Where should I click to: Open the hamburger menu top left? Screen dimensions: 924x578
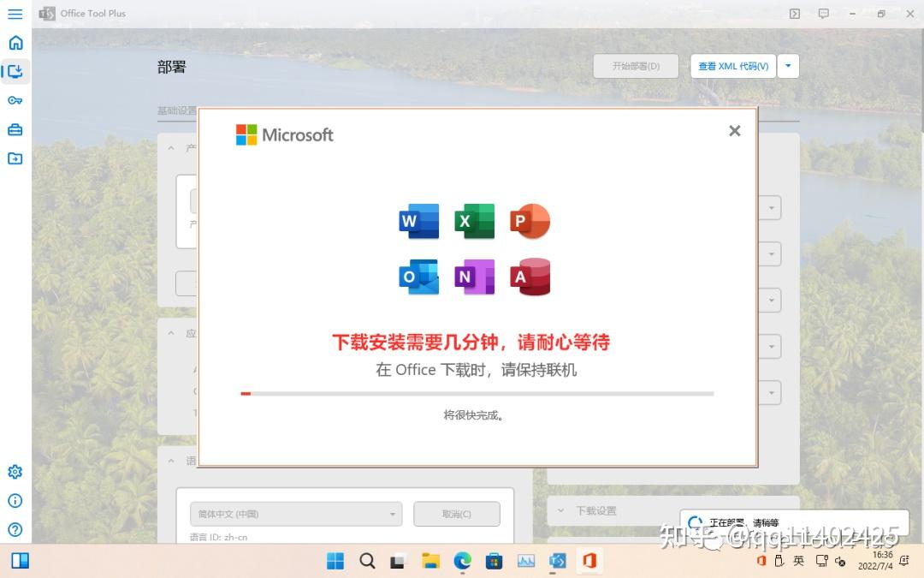pos(15,14)
